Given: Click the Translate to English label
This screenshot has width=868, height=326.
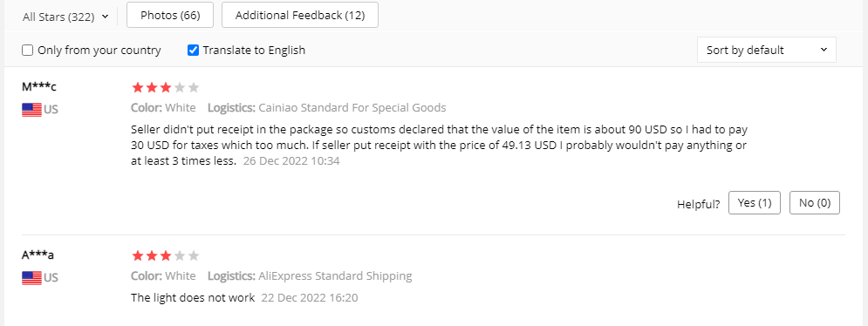Looking at the screenshot, I should (254, 51).
